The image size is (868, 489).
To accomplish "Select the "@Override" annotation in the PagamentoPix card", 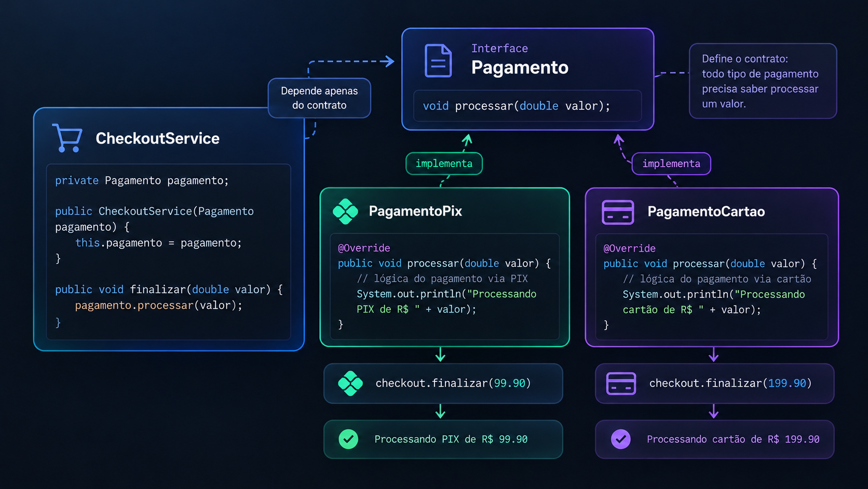I will [x=364, y=248].
